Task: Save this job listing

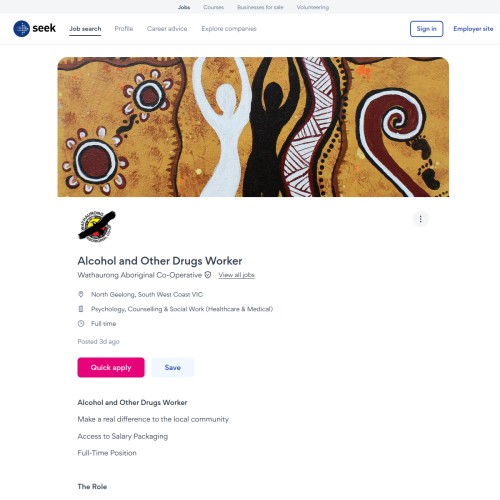Action: 173,367
